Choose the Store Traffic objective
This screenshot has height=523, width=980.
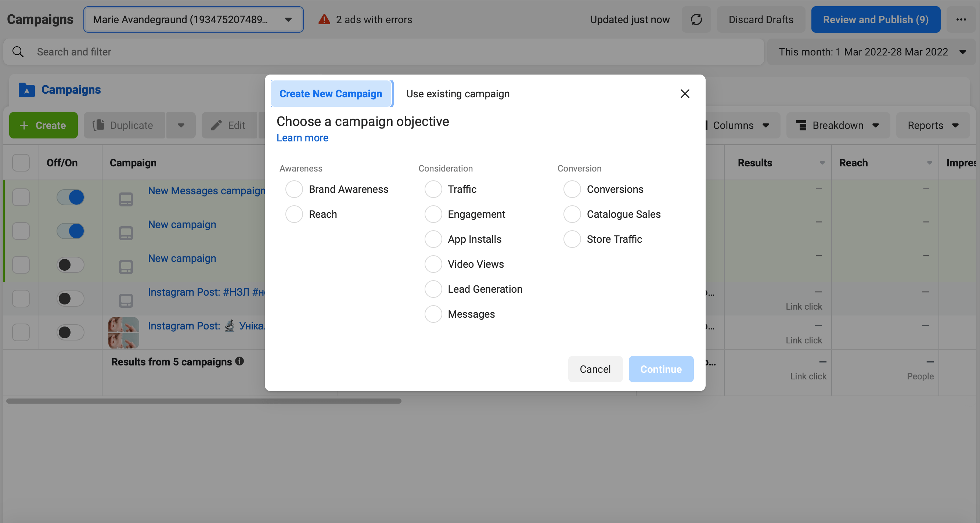coord(572,239)
